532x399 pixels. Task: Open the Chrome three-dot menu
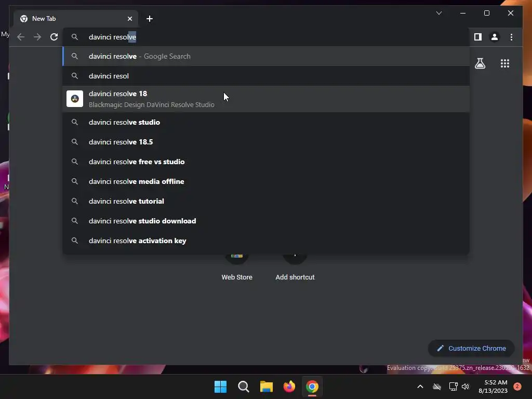click(511, 37)
